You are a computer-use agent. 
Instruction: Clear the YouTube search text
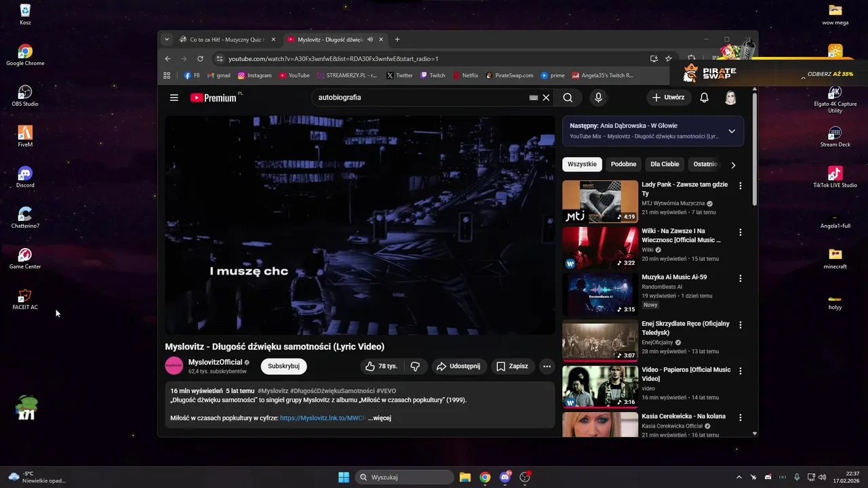coord(546,98)
